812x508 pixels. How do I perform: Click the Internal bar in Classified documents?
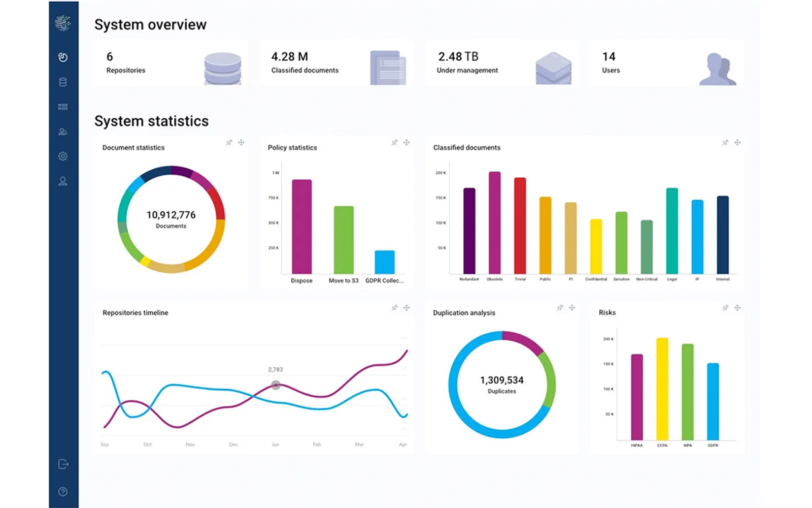point(723,235)
